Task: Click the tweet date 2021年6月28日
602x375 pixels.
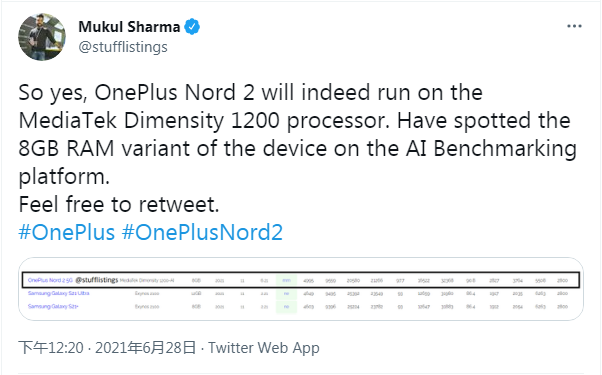Action: (x=146, y=348)
